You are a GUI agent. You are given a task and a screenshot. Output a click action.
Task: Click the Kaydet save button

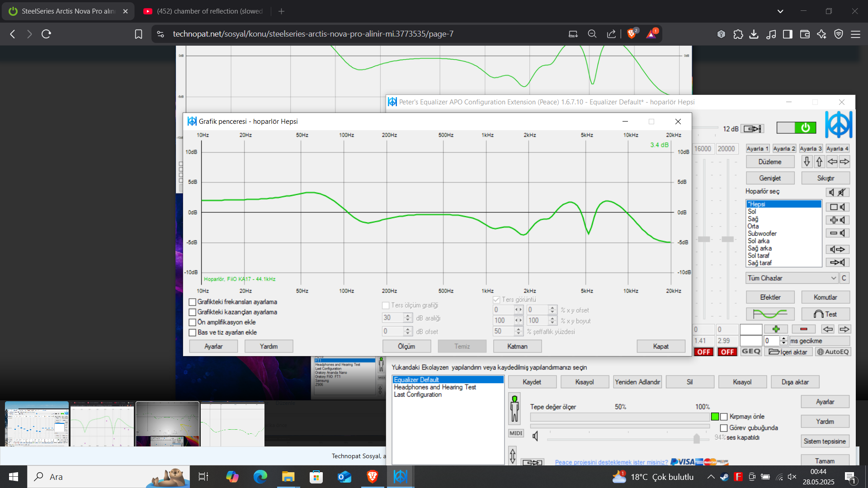[x=532, y=382]
